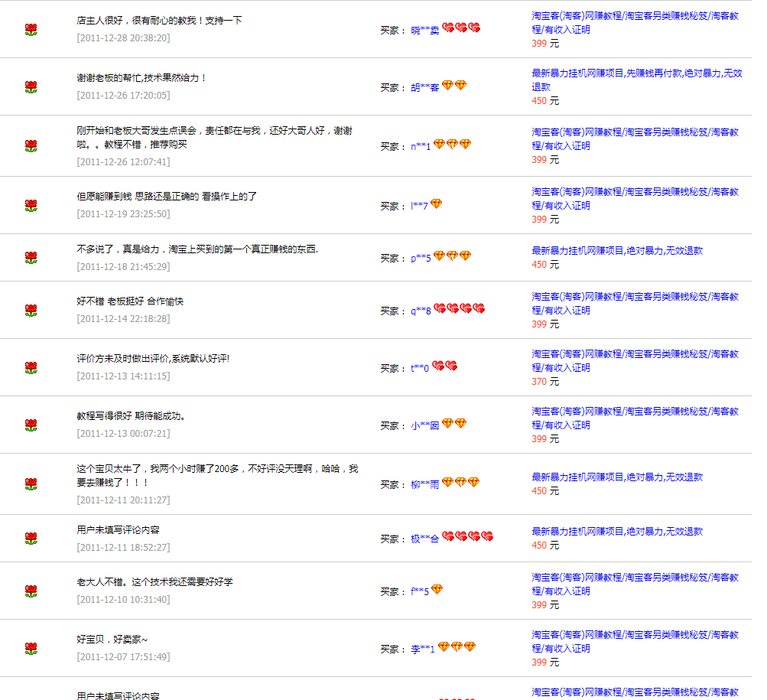Image resolution: width=767 pixels, height=700 pixels.
Task: Click heart rating icons next to buyer q**8
Action: click(x=460, y=309)
